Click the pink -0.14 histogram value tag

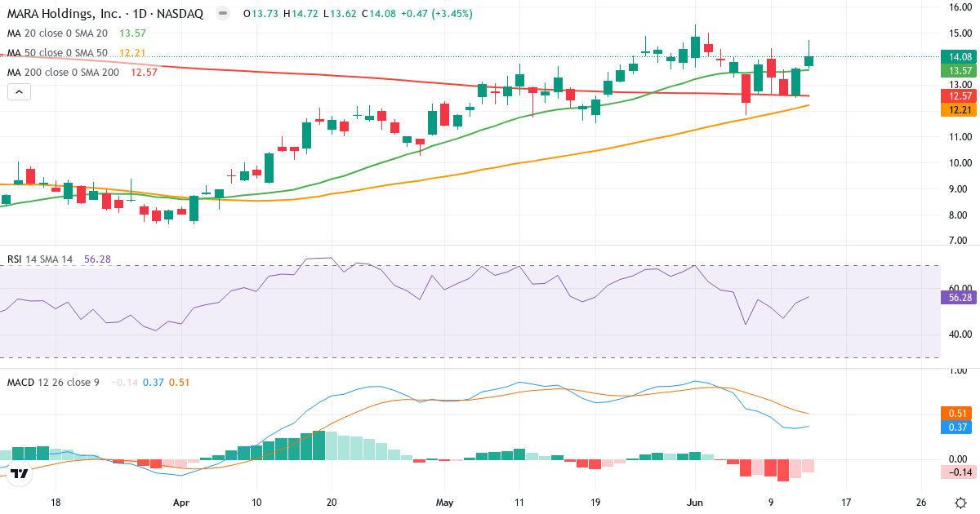(960, 472)
